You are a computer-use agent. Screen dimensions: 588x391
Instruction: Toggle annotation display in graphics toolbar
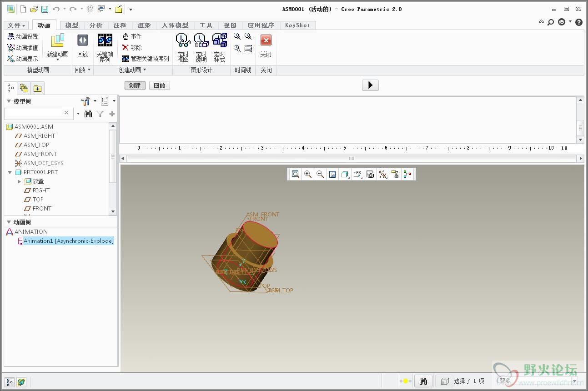click(395, 174)
